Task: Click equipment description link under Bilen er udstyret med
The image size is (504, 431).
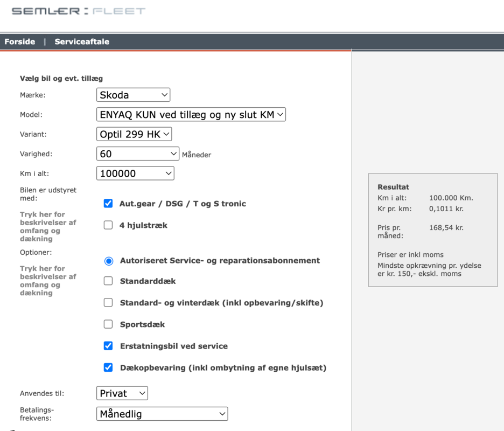Action: (48, 226)
